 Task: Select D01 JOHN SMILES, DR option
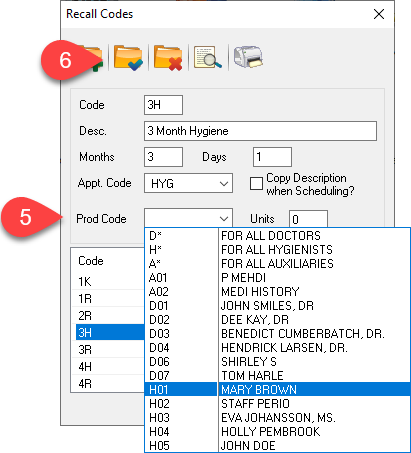pos(277,306)
